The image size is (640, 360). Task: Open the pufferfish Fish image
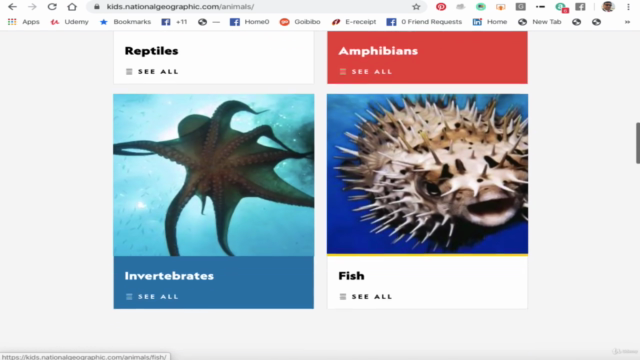pyautogui.click(x=427, y=174)
